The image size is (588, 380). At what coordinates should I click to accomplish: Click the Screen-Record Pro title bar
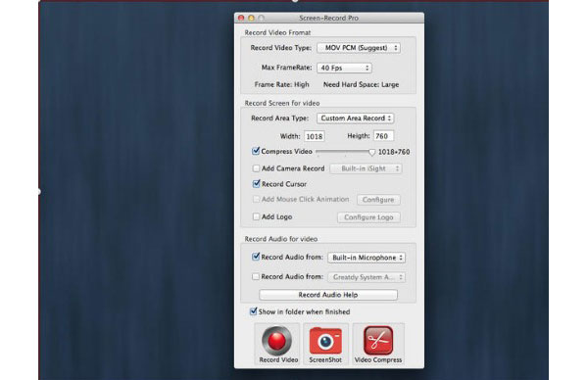point(329,18)
